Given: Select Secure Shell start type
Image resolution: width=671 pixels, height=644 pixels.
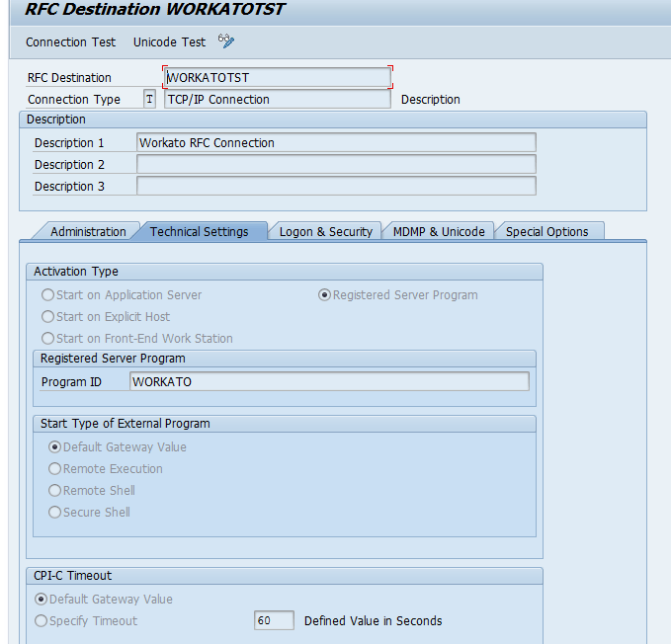Looking at the screenshot, I should click(x=54, y=513).
